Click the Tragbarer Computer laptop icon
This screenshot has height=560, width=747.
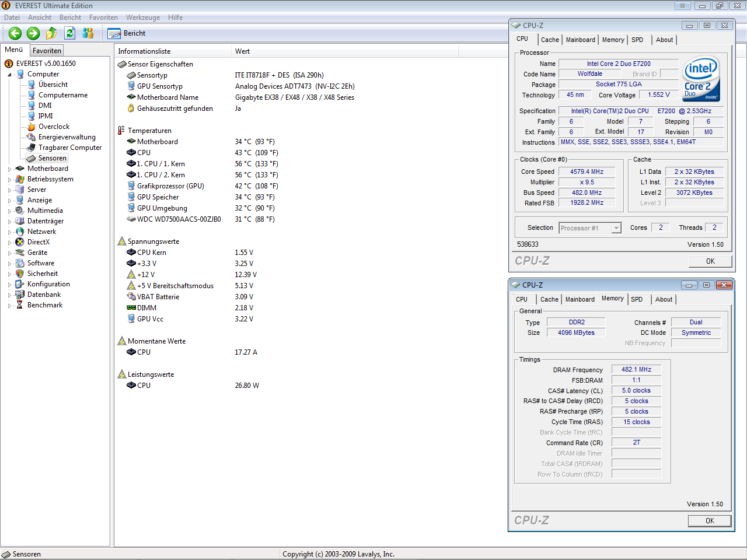click(32, 148)
